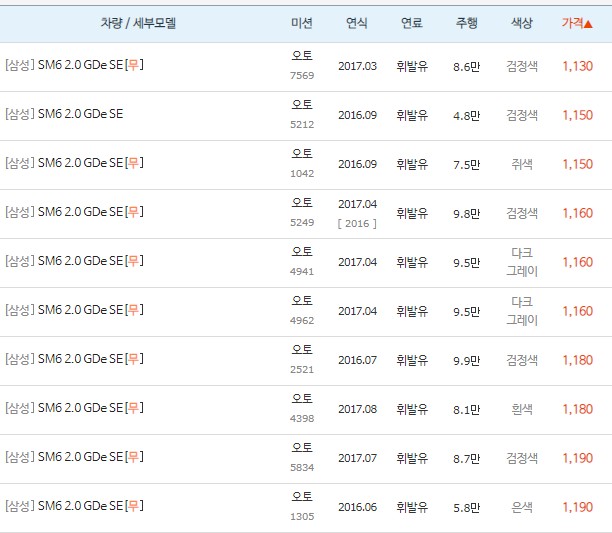Sort by the 연식 column header
Image resolution: width=612 pixels, height=533 pixels.
point(357,23)
